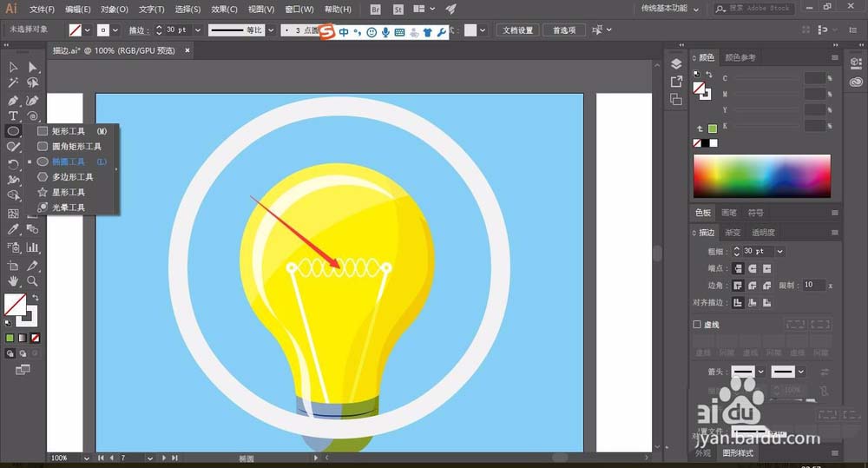Set 边角 to miter join

(738, 286)
